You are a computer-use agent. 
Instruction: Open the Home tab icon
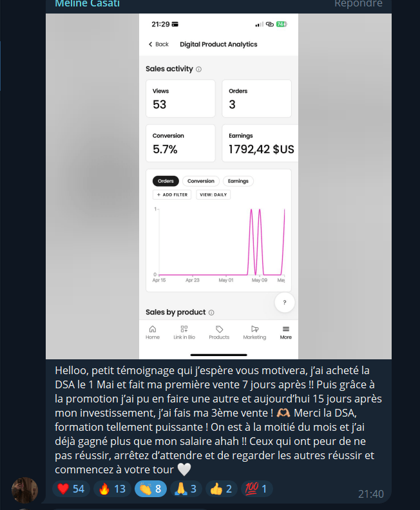point(153,329)
